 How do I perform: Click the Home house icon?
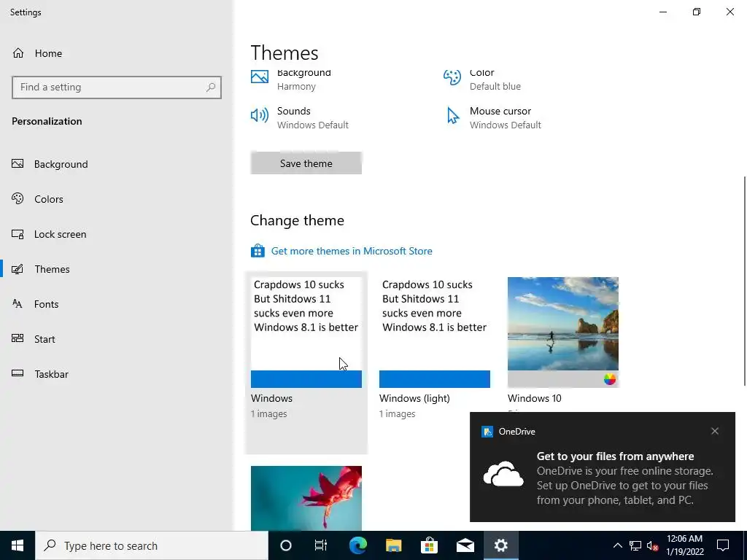tap(18, 53)
